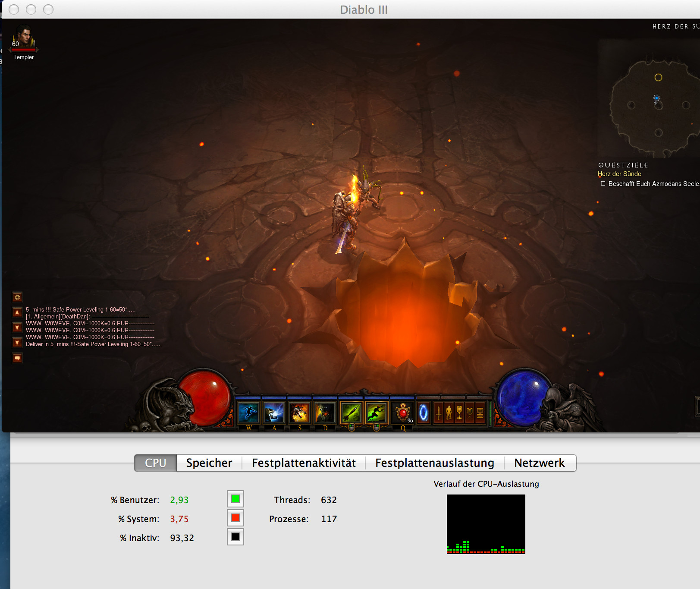Image resolution: width=700 pixels, height=589 pixels.
Task: Click the red health globe
Action: pyautogui.click(x=204, y=398)
